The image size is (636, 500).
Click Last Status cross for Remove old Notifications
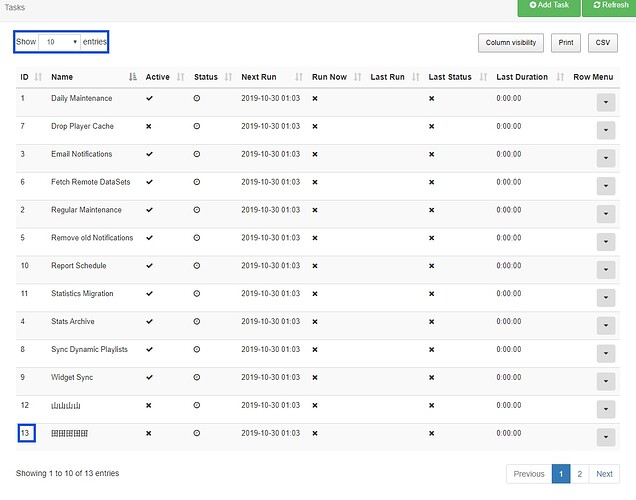432,238
